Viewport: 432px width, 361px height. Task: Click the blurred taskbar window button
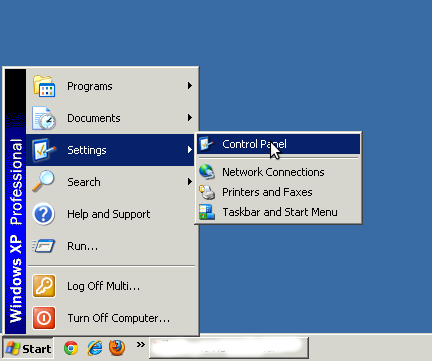pos(229,348)
